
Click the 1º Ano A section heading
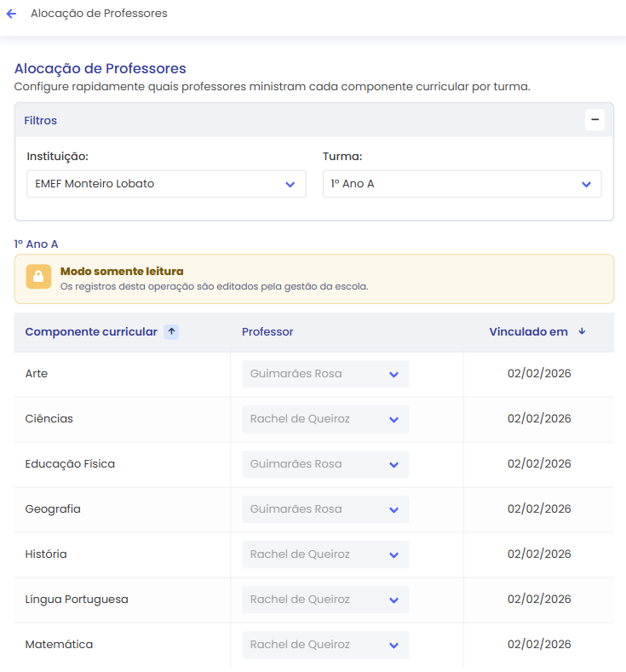click(36, 244)
